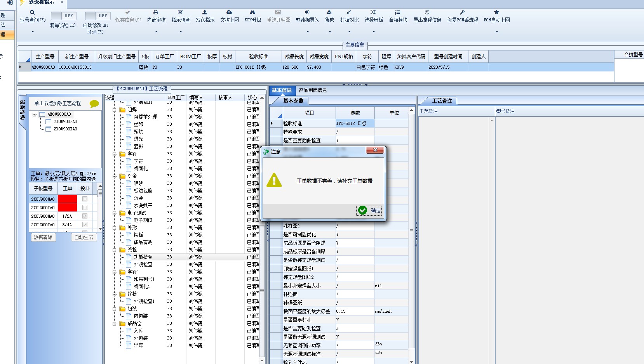Click the yellow speech bubble icon
The width and height of the screenshot is (644, 364).
94,104
